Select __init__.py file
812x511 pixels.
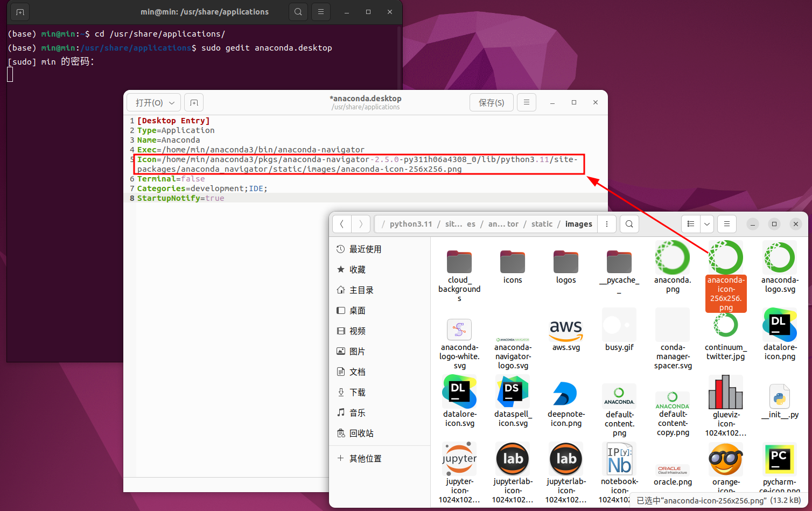780,402
